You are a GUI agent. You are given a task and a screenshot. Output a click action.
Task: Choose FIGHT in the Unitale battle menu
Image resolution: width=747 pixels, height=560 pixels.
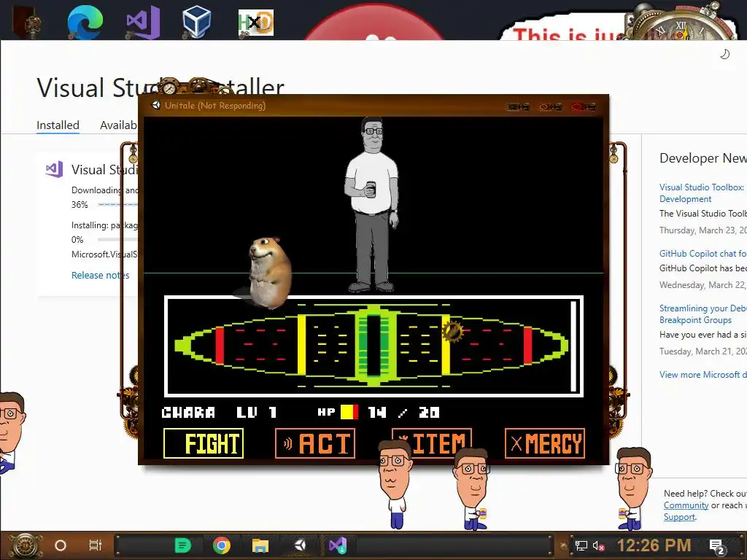pos(204,443)
